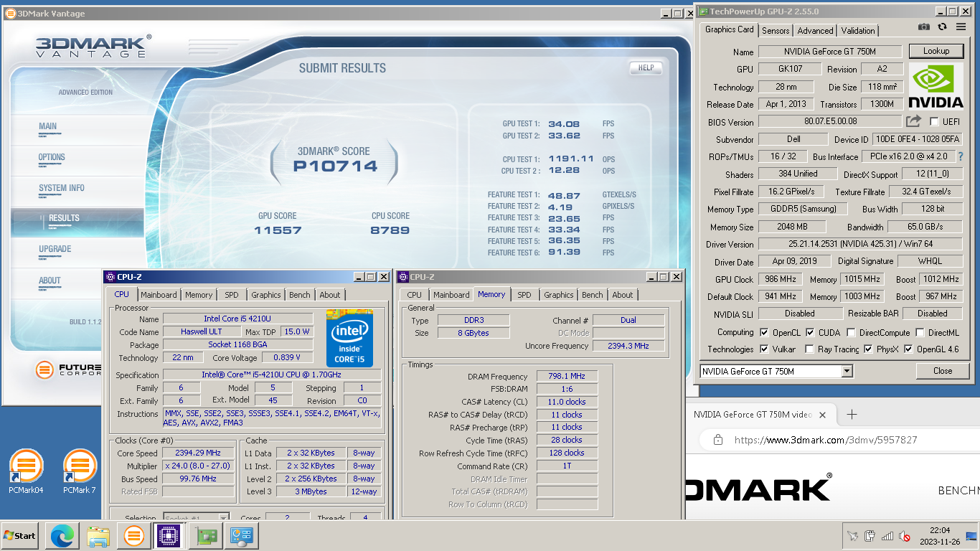Click the Bus Interface question mark icon
The height and width of the screenshot is (551, 980).
(961, 156)
